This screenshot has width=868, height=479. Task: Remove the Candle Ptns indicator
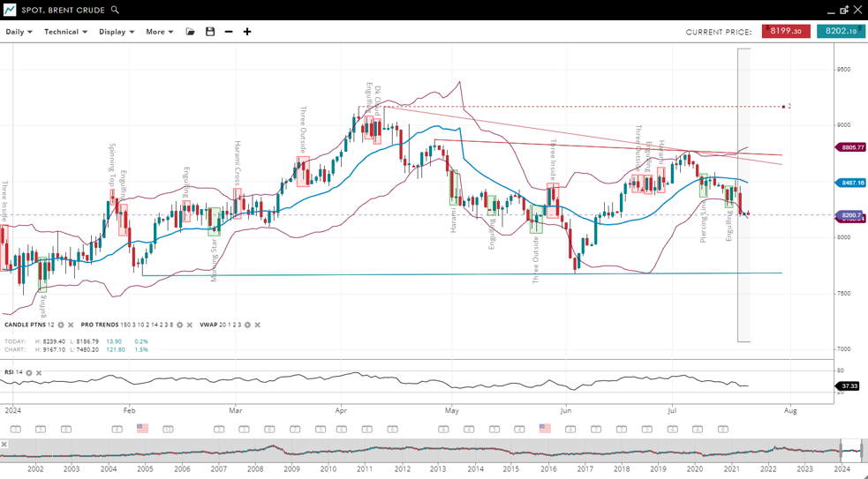71,326
